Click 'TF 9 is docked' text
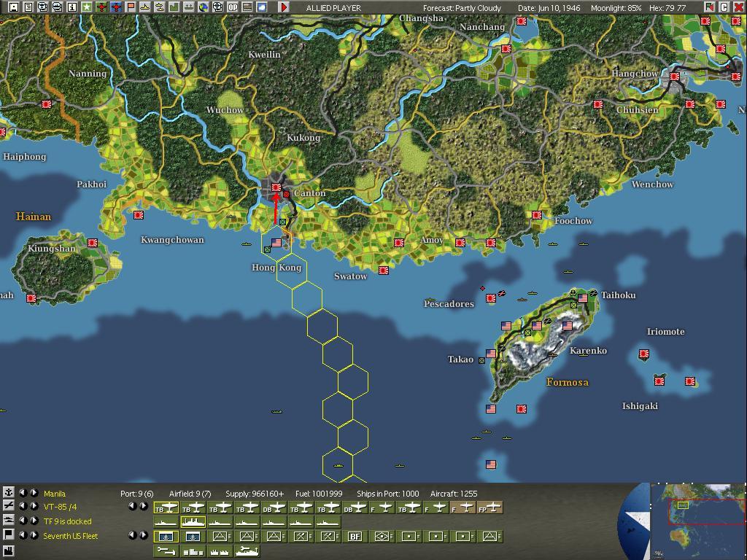747x560 pixels. [67, 521]
